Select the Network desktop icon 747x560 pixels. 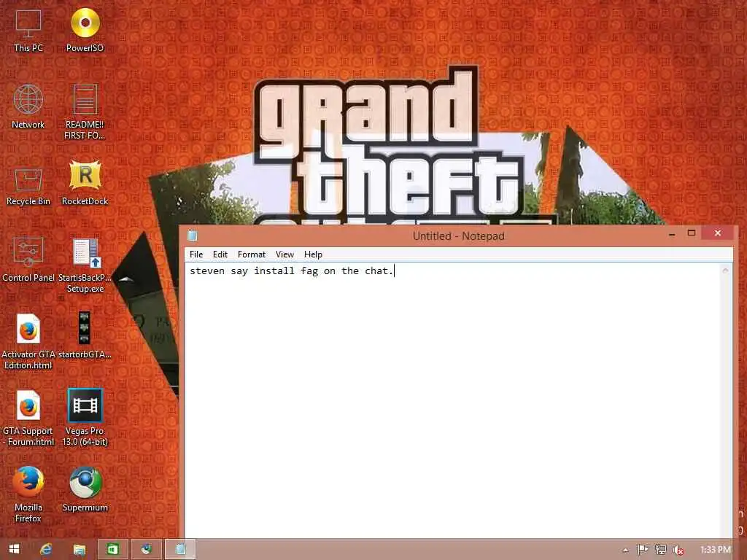pos(28,106)
